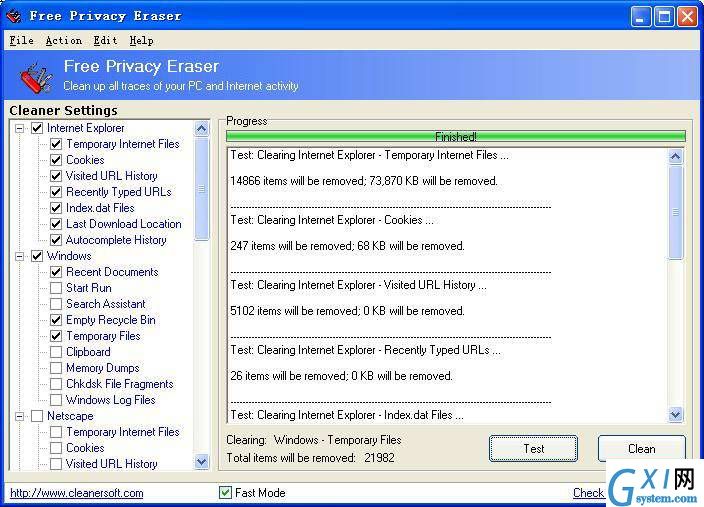Close the Free Privacy Eraser window
This screenshot has width=704, height=507.
coord(687,17)
